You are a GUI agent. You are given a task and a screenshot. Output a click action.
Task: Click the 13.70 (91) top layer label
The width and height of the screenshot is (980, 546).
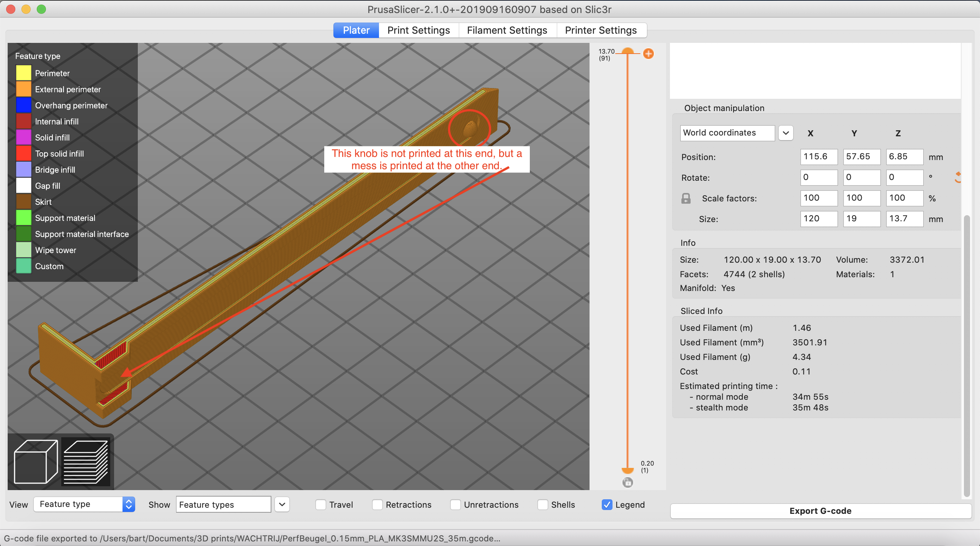click(x=606, y=54)
